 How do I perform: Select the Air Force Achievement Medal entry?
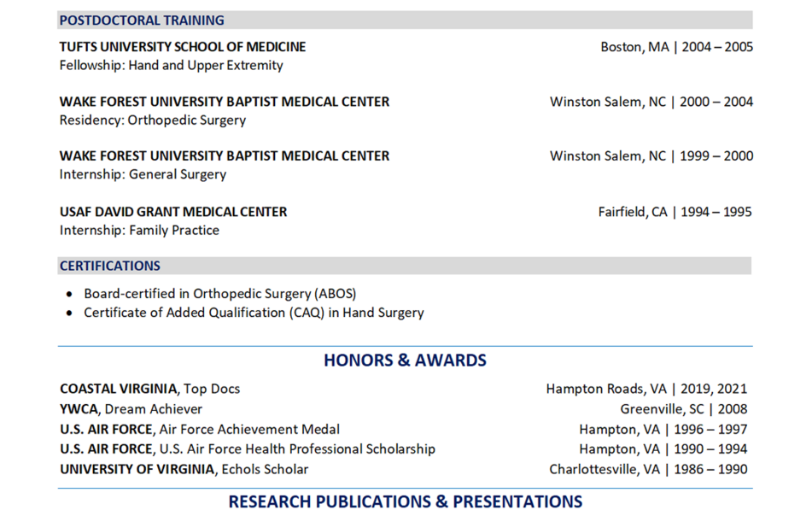click(x=200, y=429)
